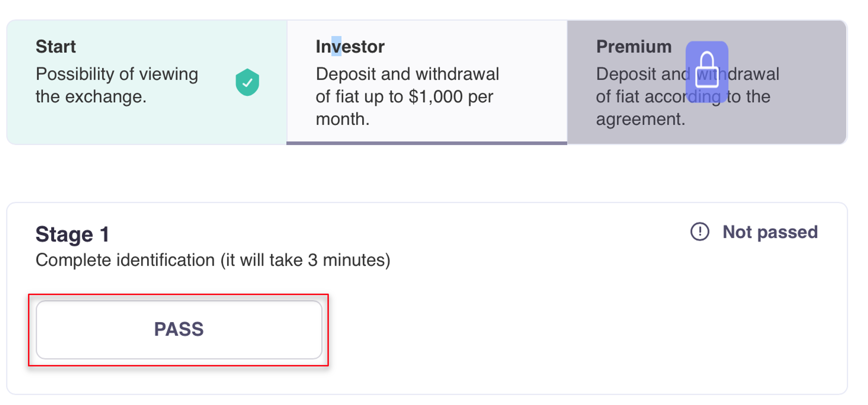Click the "Premium" title text
Viewport: 868px width, 405px height.
(634, 47)
